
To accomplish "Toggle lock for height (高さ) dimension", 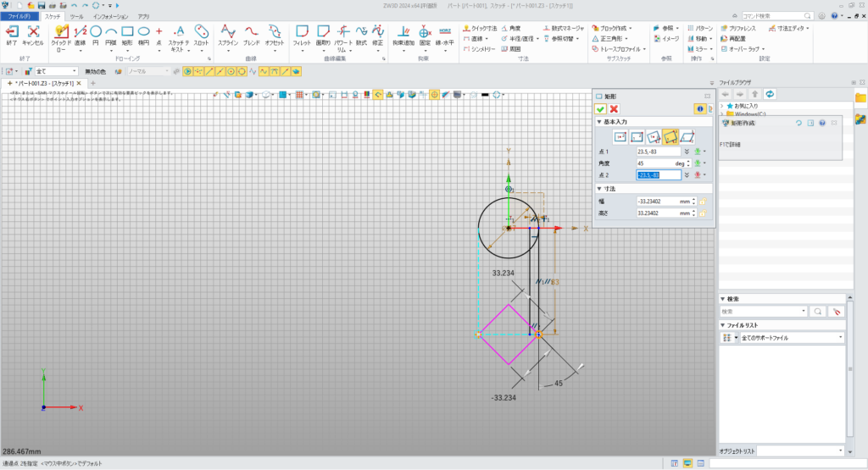I will click(703, 215).
